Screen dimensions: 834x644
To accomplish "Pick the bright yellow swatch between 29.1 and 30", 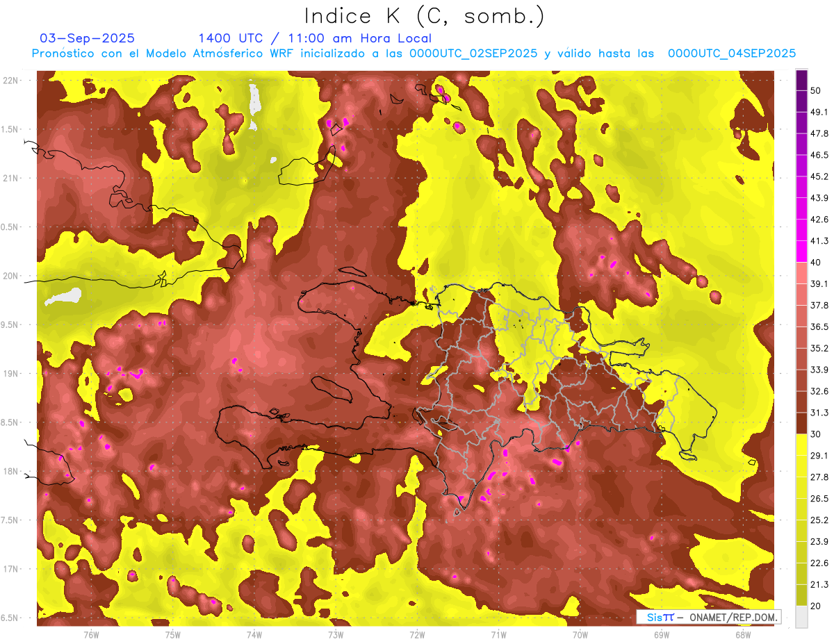I will (801, 445).
